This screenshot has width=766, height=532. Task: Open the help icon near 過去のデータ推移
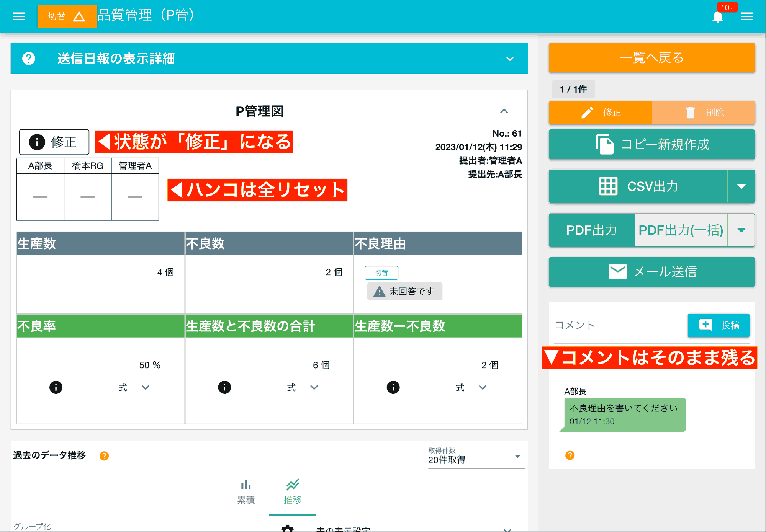click(104, 455)
